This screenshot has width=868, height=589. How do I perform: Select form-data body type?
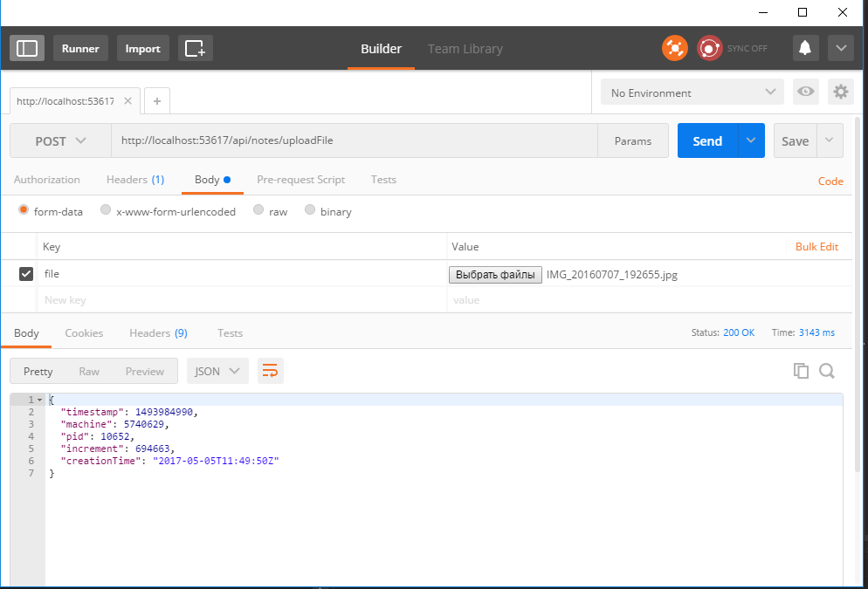[24, 209]
